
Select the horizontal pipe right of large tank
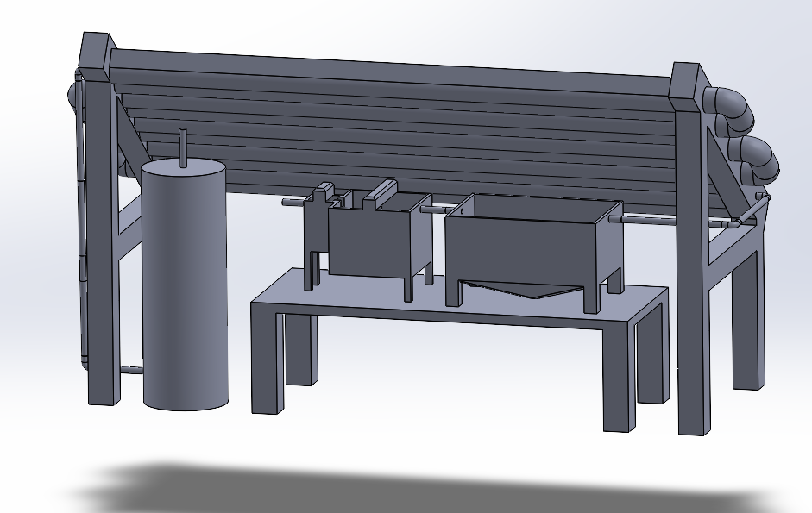[x=664, y=220]
